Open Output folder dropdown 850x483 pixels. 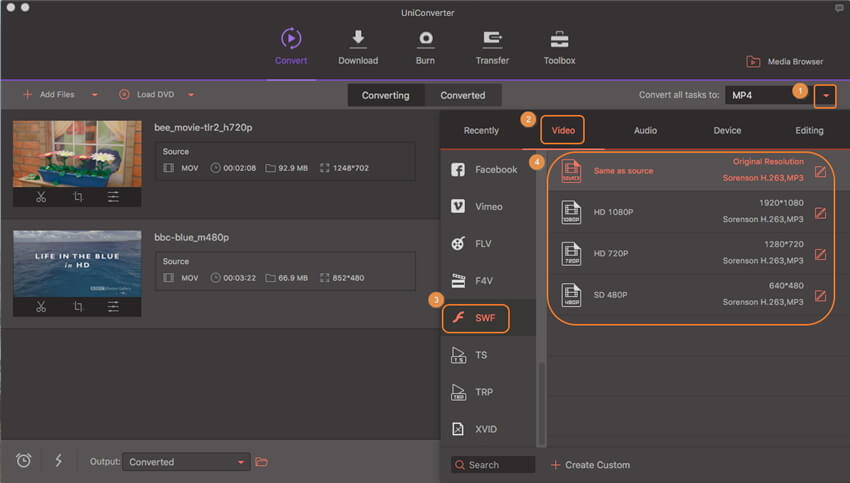coord(186,462)
